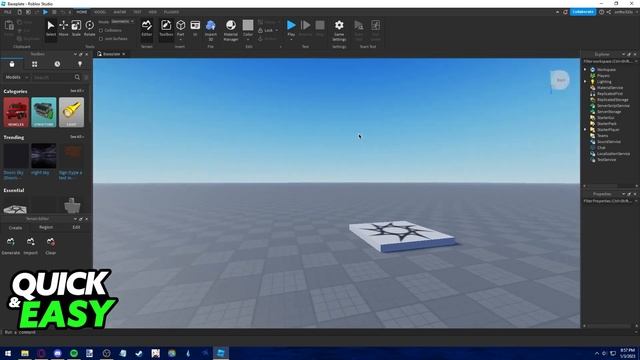Click the Color swatch in the ribbon
640x360 pixels.
248,25
